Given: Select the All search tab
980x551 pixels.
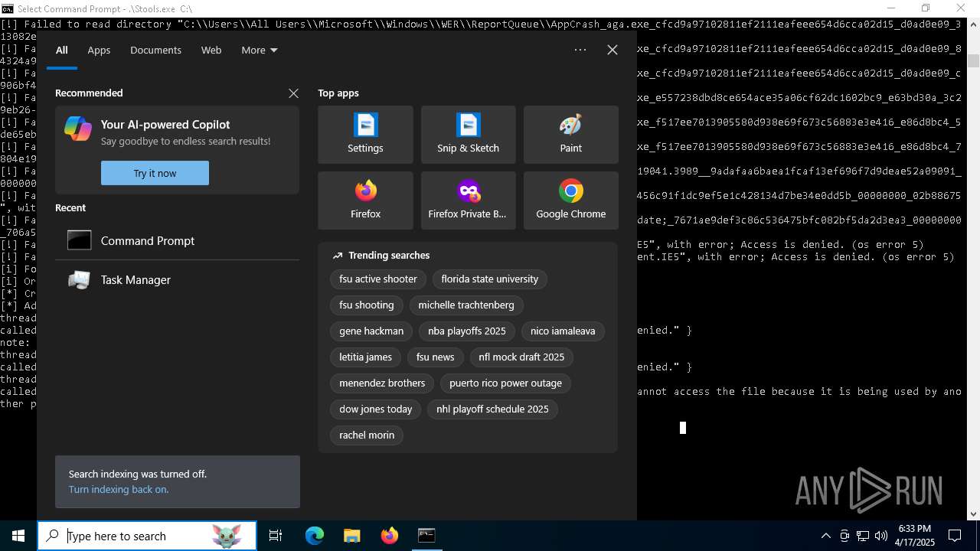Looking at the screenshot, I should coord(62,50).
